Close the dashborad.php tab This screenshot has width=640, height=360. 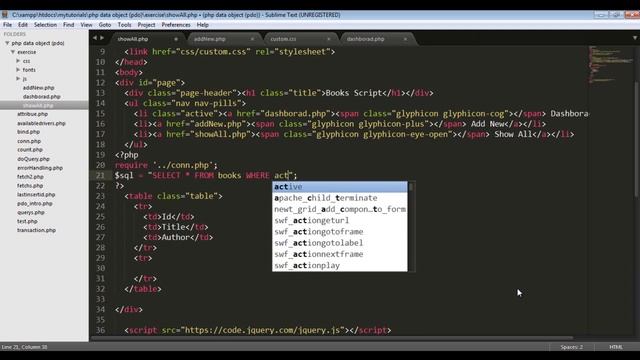coord(405,39)
